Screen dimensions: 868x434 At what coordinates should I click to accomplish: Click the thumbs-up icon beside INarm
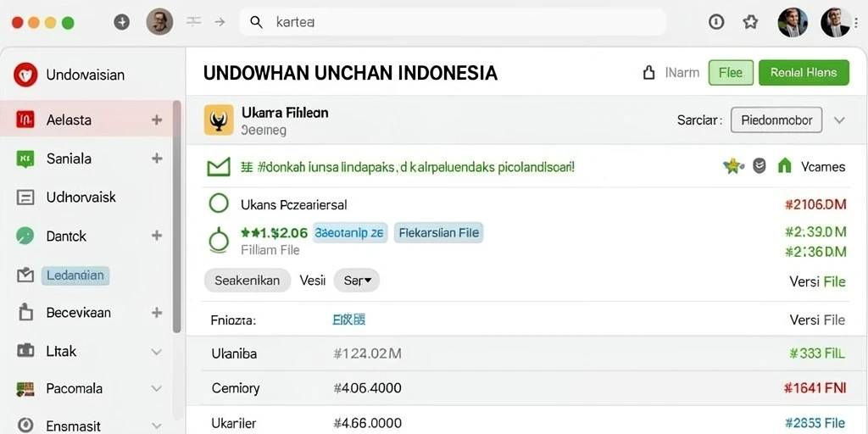pyautogui.click(x=648, y=73)
